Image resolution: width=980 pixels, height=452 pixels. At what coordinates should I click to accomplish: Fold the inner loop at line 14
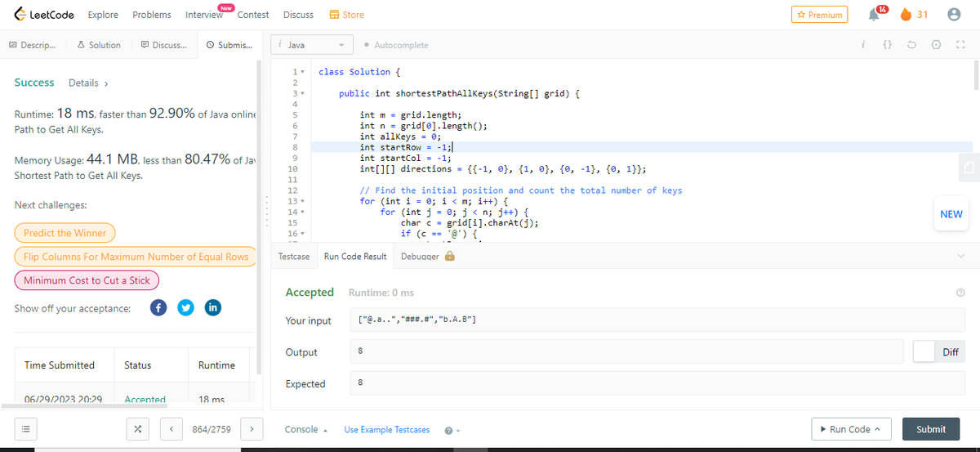tap(304, 212)
